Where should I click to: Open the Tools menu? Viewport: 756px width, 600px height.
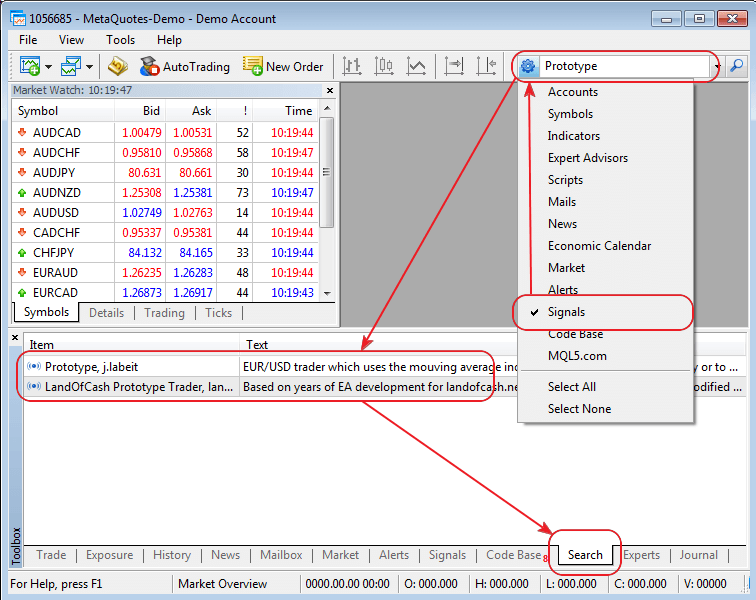(121, 40)
